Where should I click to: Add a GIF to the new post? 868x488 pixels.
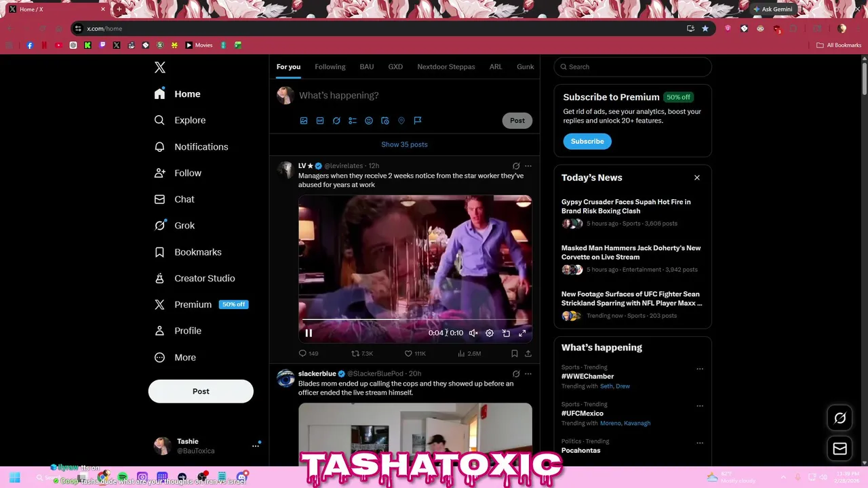320,121
